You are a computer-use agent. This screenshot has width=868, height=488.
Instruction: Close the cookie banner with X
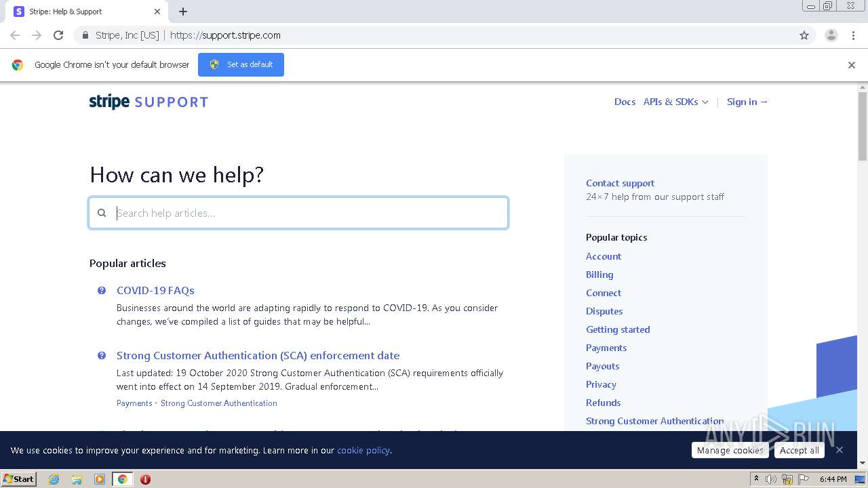pos(840,450)
